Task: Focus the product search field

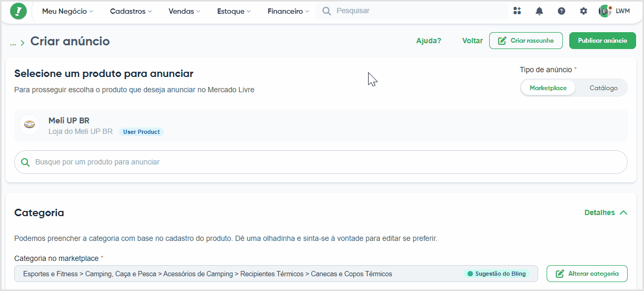Action: (321, 162)
